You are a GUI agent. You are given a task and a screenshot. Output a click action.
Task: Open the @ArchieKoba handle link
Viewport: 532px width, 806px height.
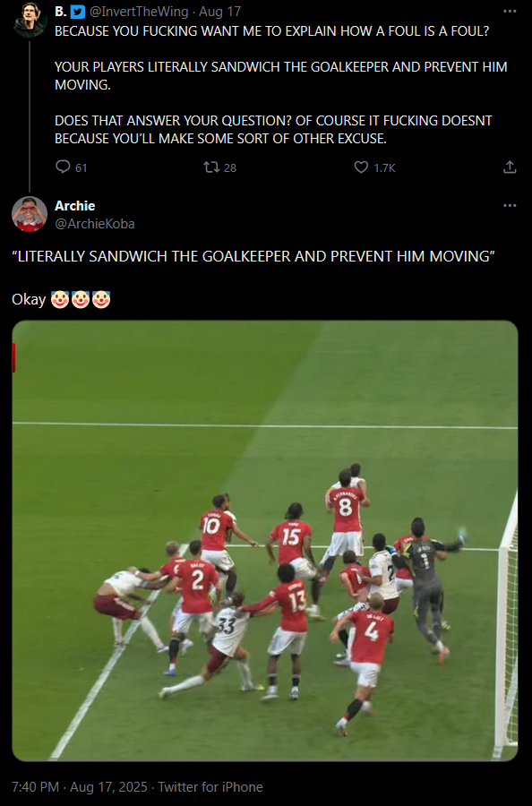pyautogui.click(x=95, y=224)
